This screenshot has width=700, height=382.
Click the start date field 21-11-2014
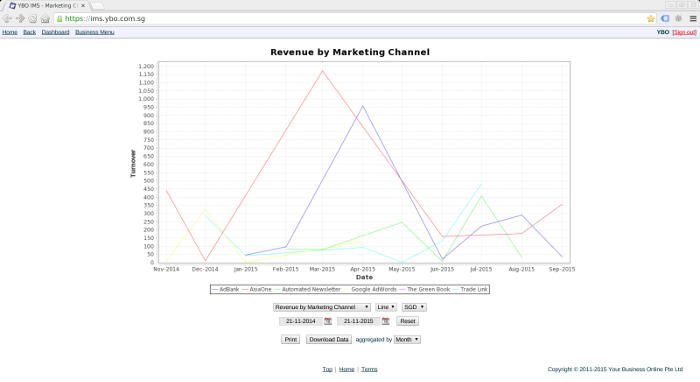coord(300,321)
